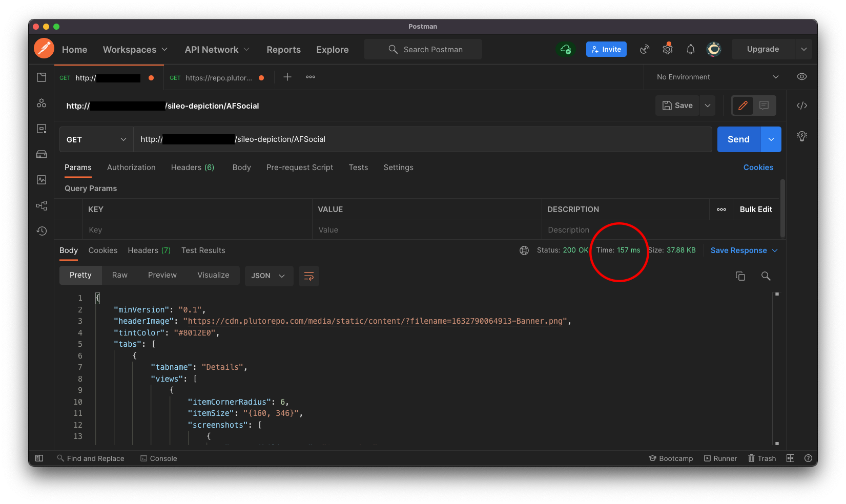
Task: Open the help question mark icon
Action: click(x=808, y=458)
